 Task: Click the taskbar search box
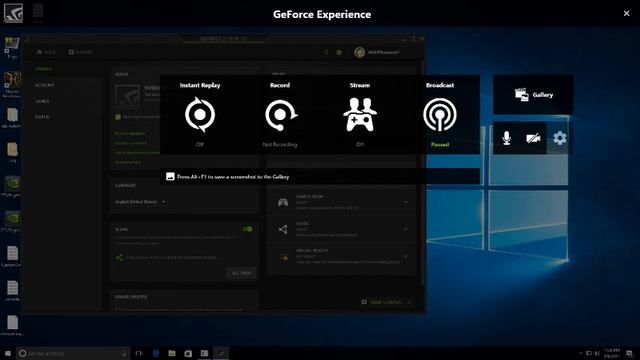[73, 353]
